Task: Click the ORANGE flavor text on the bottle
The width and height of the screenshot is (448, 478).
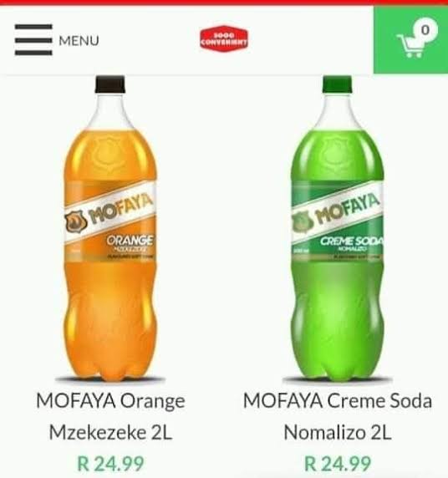Action: [x=130, y=241]
